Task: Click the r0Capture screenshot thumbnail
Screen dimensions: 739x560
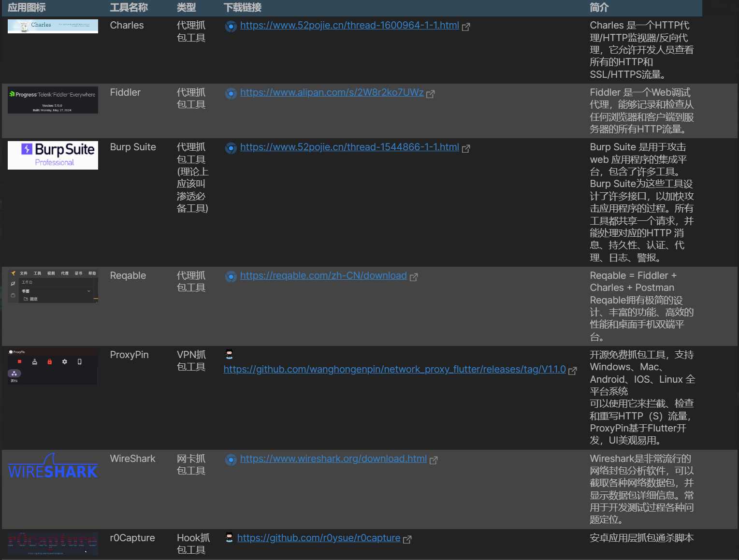Action: [53, 544]
